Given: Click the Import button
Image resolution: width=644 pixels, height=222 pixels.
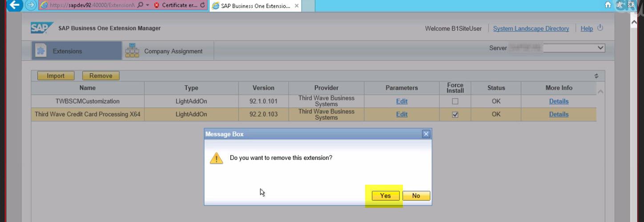Looking at the screenshot, I should coord(56,76).
